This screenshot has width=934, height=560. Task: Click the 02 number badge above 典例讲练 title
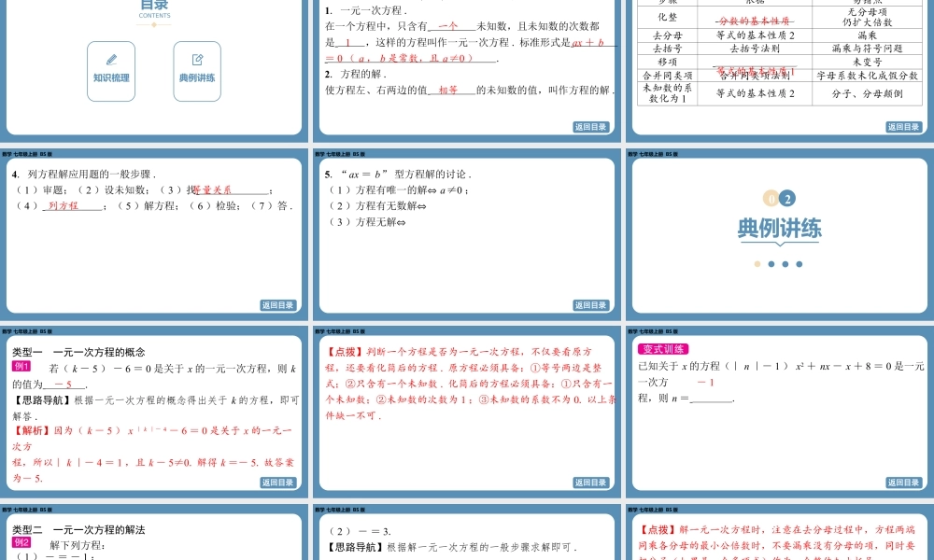point(779,199)
